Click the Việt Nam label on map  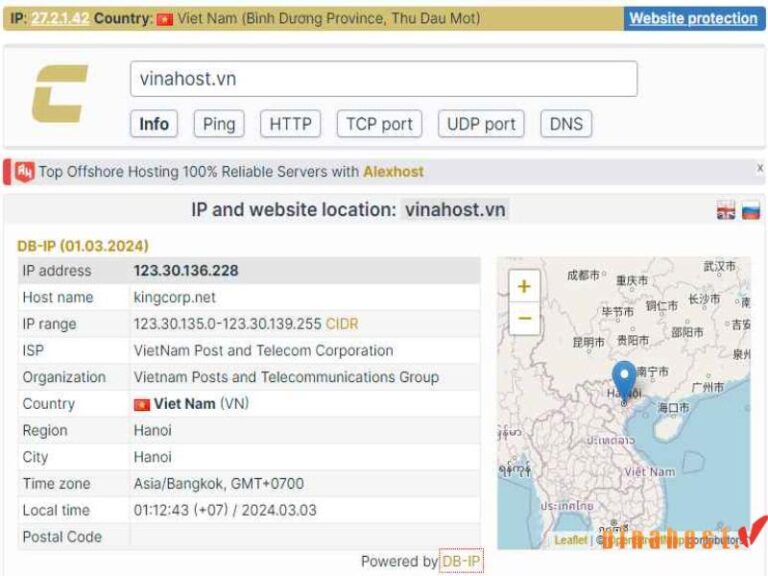point(649,472)
